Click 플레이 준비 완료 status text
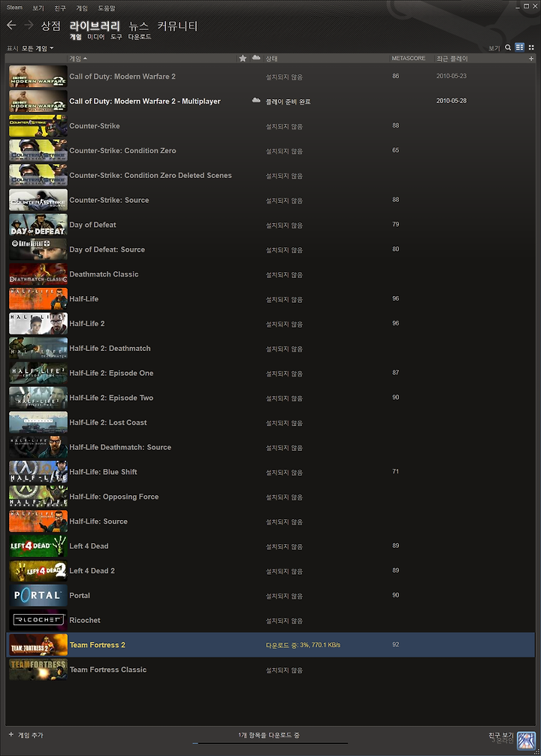This screenshot has height=756, width=541. coord(288,101)
